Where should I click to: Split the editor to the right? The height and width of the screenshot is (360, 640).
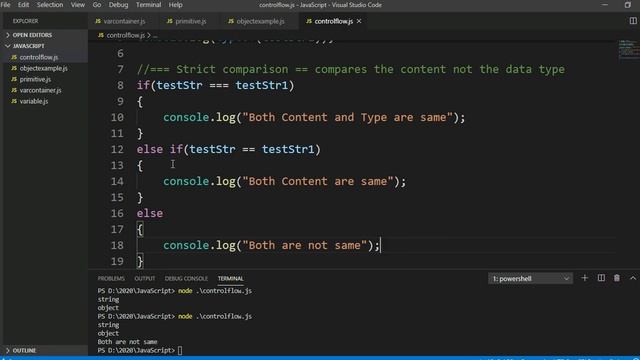633,21
